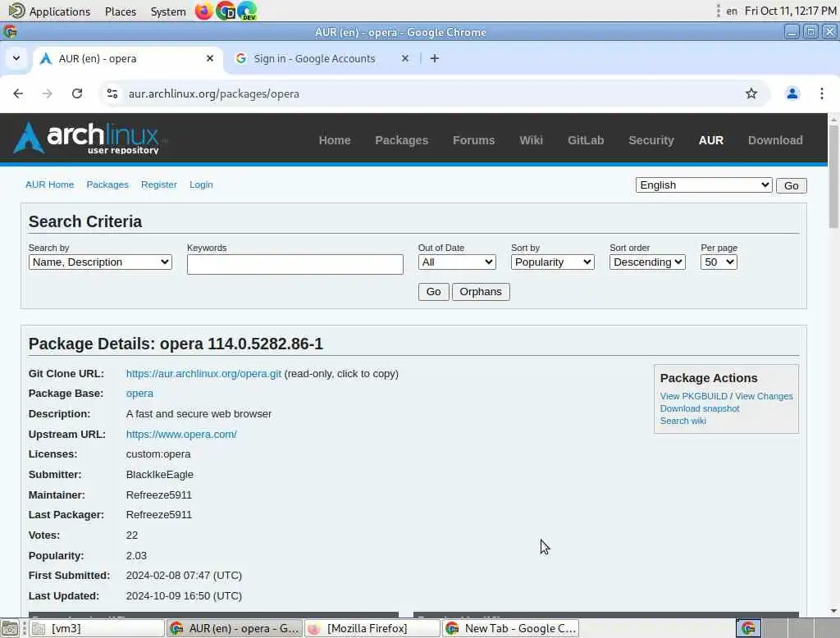840x638 pixels.
Task: Open the Upstream URL opera.com link
Action: click(x=181, y=434)
